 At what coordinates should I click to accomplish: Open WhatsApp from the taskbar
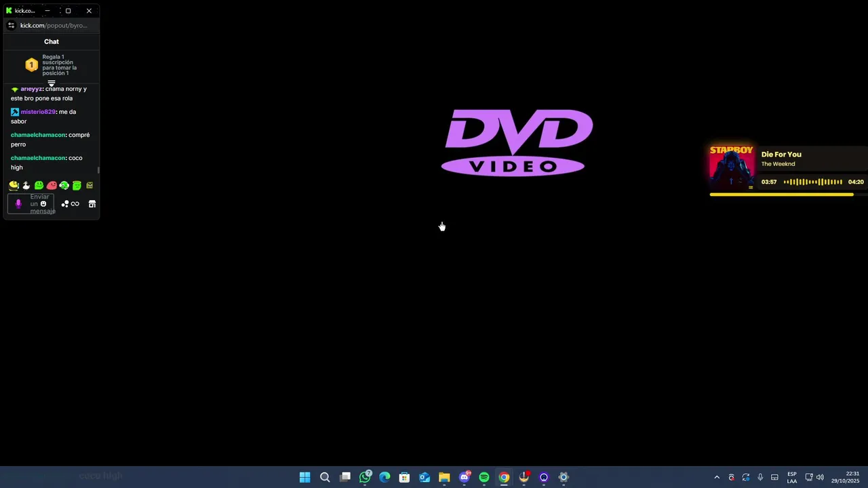coord(365,477)
